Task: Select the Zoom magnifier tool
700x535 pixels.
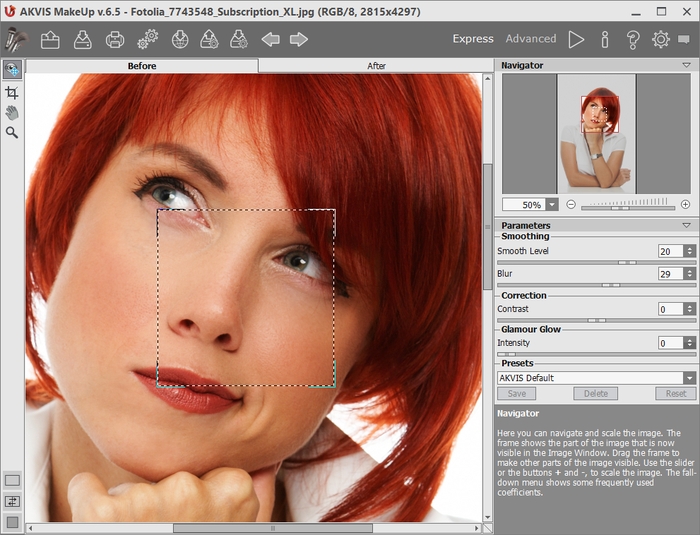Action: click(12, 133)
